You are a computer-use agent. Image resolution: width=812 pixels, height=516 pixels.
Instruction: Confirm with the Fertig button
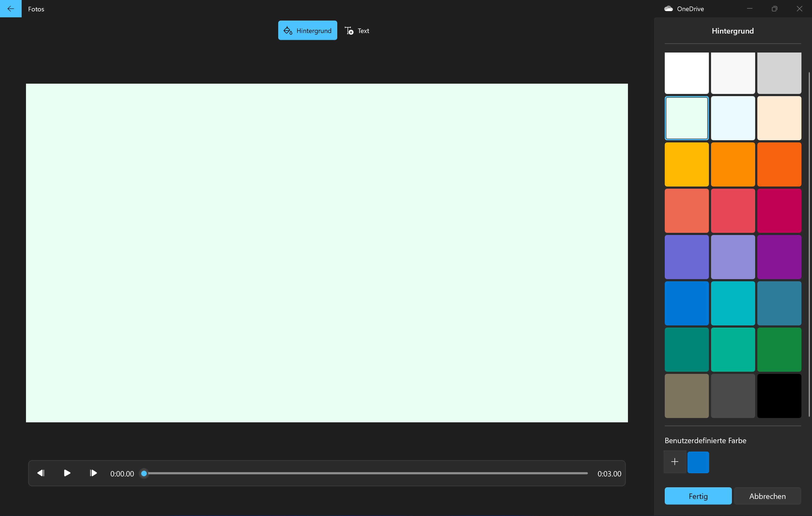[x=698, y=496]
